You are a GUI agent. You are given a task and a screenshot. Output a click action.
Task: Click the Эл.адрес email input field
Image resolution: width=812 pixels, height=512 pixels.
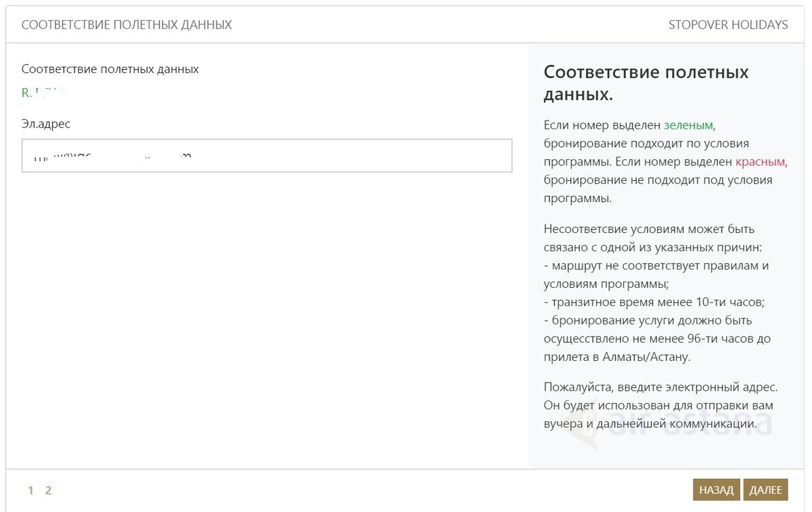267,156
